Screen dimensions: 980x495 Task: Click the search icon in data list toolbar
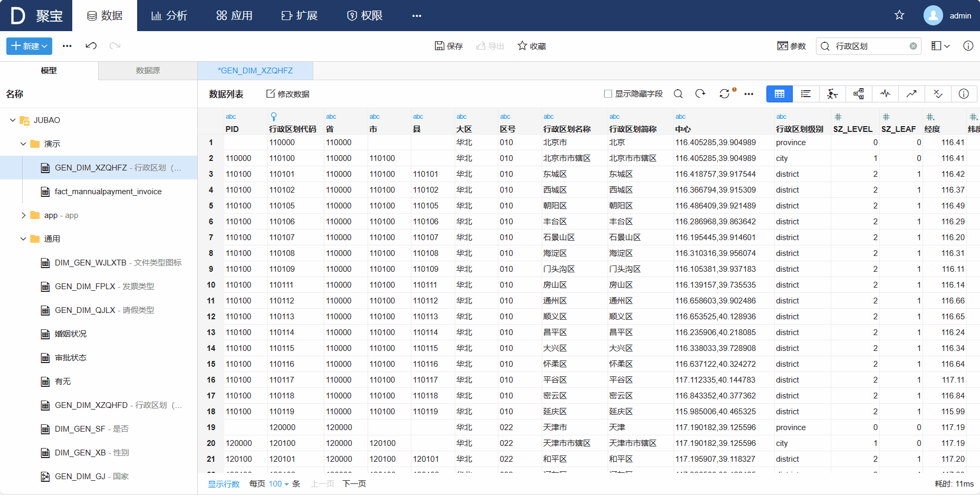[x=678, y=94]
